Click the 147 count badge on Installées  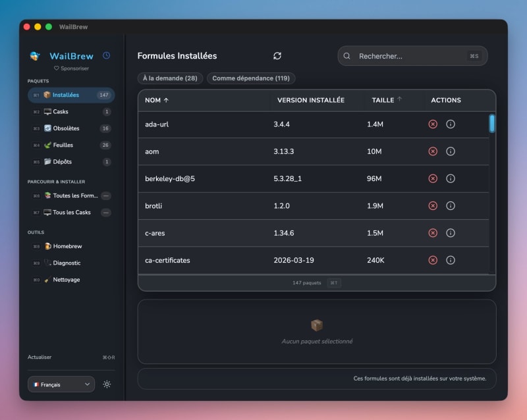104,95
